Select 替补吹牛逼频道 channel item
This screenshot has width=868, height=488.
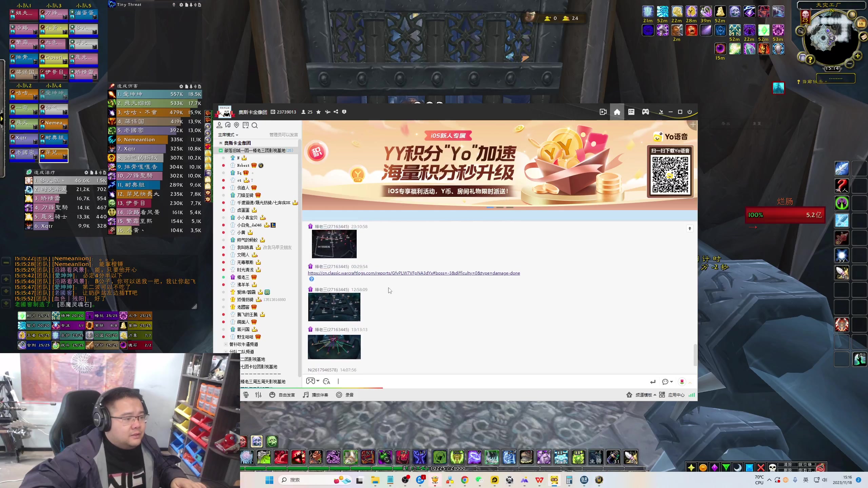click(x=243, y=344)
